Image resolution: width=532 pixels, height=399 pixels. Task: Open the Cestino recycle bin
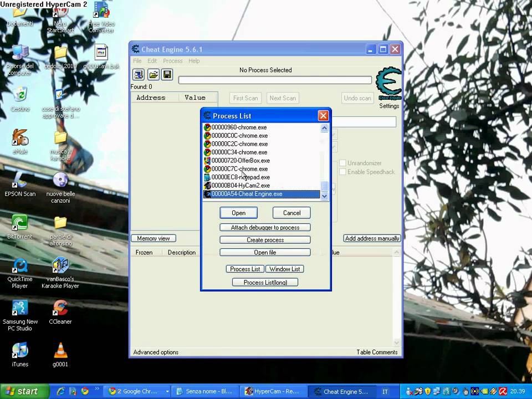[x=20, y=99]
